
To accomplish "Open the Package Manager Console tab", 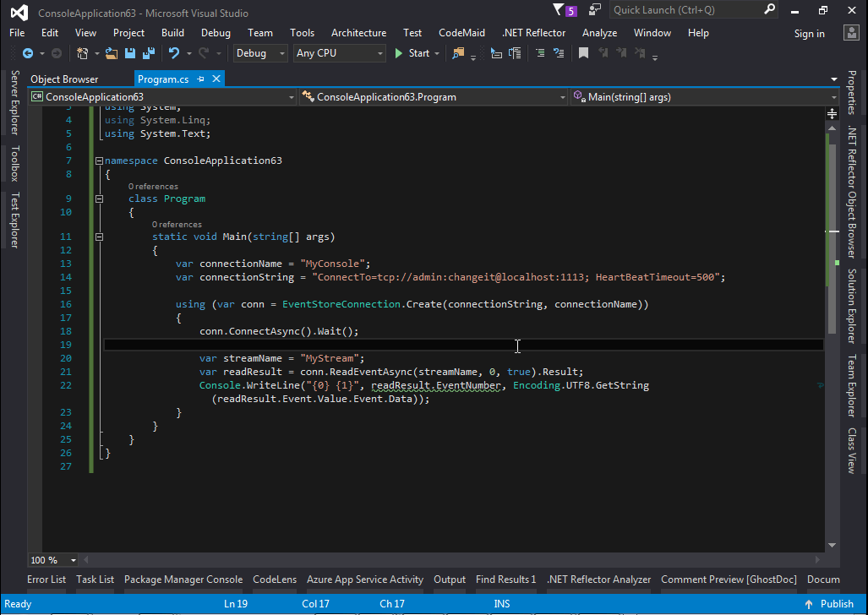I will 183,579.
